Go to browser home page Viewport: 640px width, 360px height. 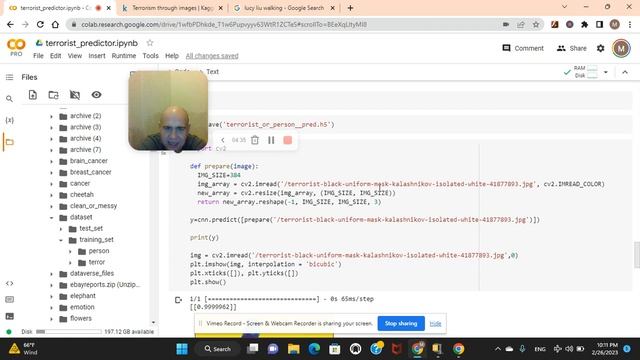[x=55, y=24]
